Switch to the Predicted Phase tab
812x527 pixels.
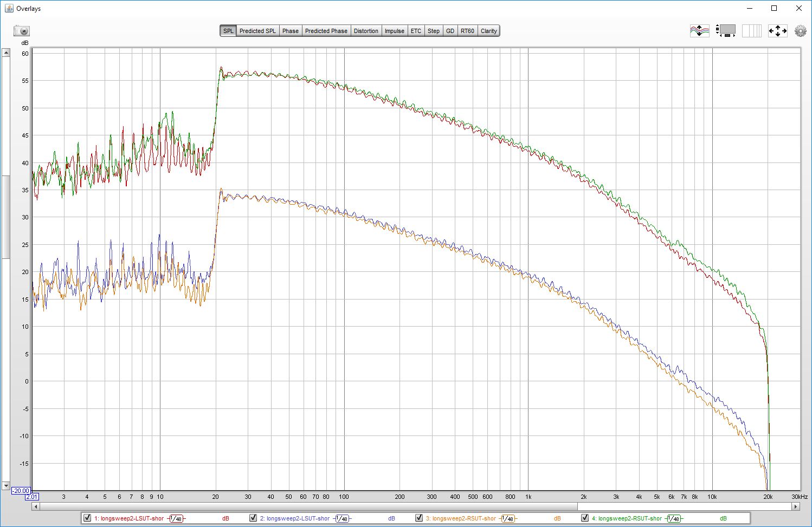click(326, 31)
